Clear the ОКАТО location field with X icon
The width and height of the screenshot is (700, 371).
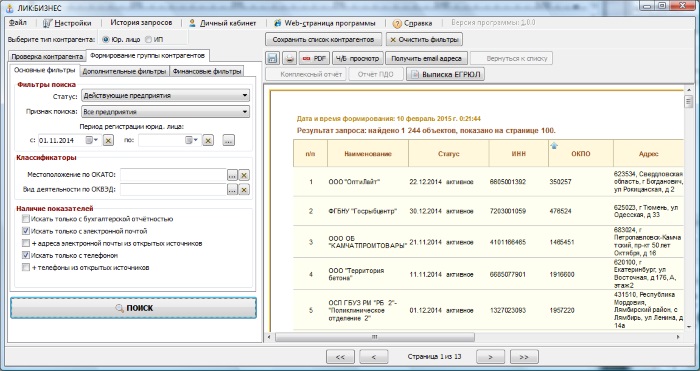[x=244, y=175]
